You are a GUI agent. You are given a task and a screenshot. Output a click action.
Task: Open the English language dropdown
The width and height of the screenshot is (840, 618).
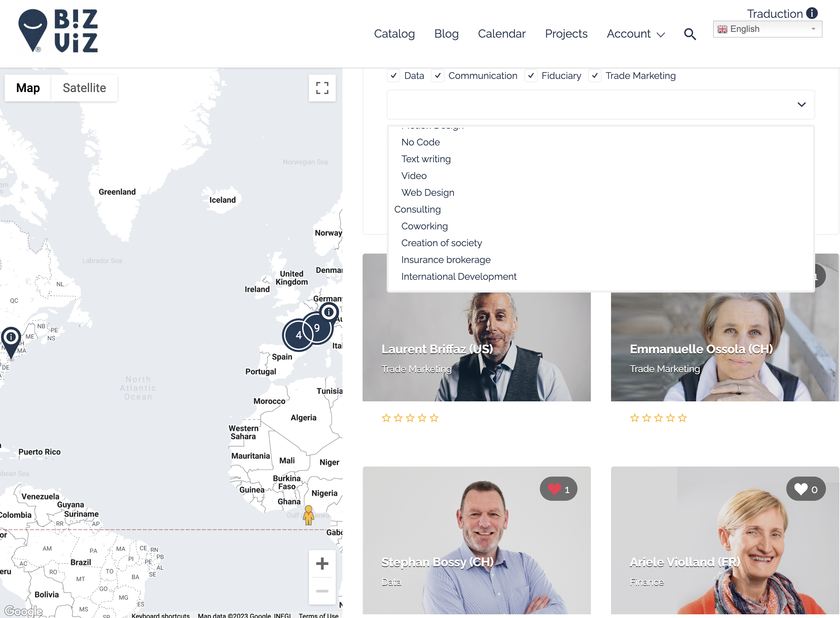click(x=767, y=29)
